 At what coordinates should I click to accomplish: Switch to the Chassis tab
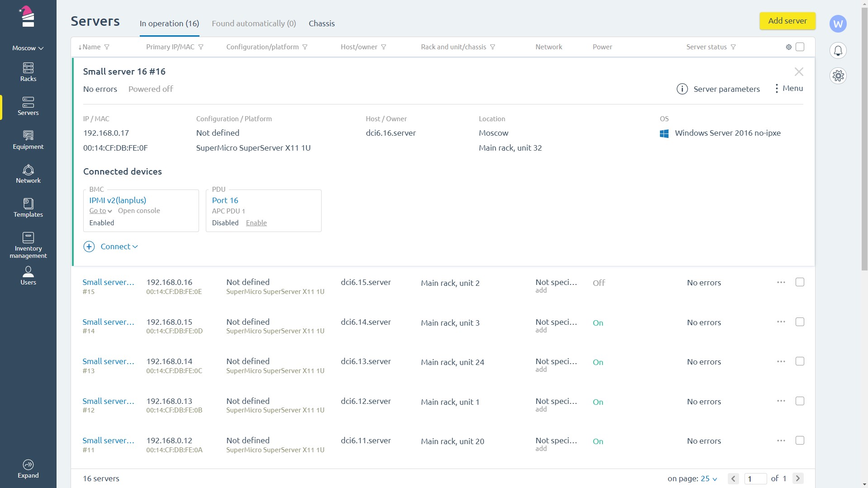click(x=322, y=24)
